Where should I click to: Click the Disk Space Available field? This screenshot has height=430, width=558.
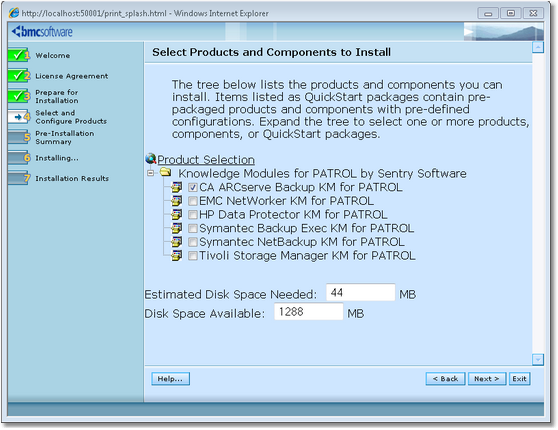309,312
